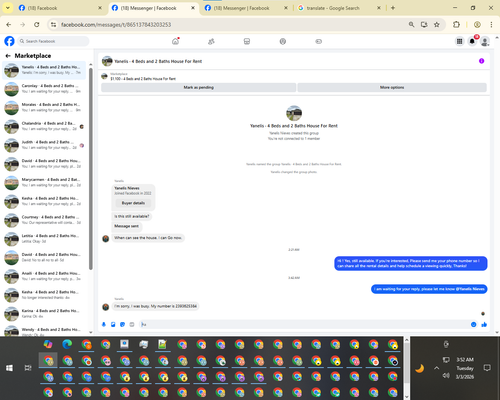500x400 pixels.
Task: Go back one page in Chrome
Action: (x=9, y=25)
